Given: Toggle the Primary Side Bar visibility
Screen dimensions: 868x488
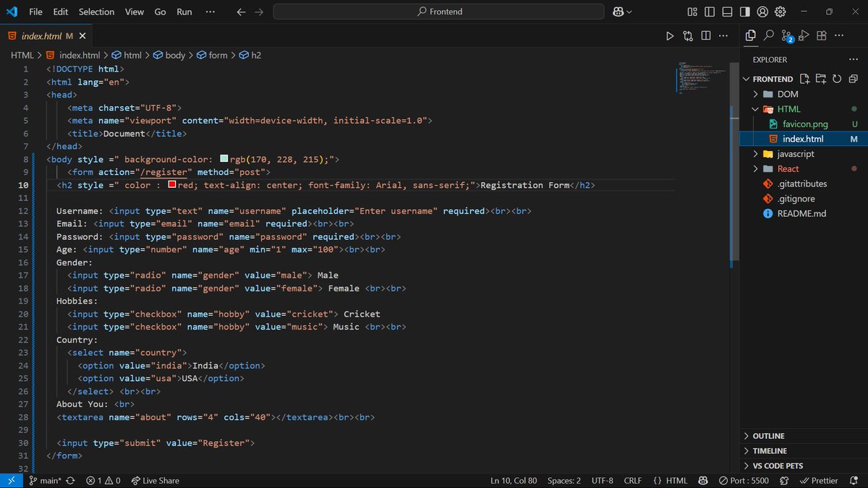Looking at the screenshot, I should 710,12.
